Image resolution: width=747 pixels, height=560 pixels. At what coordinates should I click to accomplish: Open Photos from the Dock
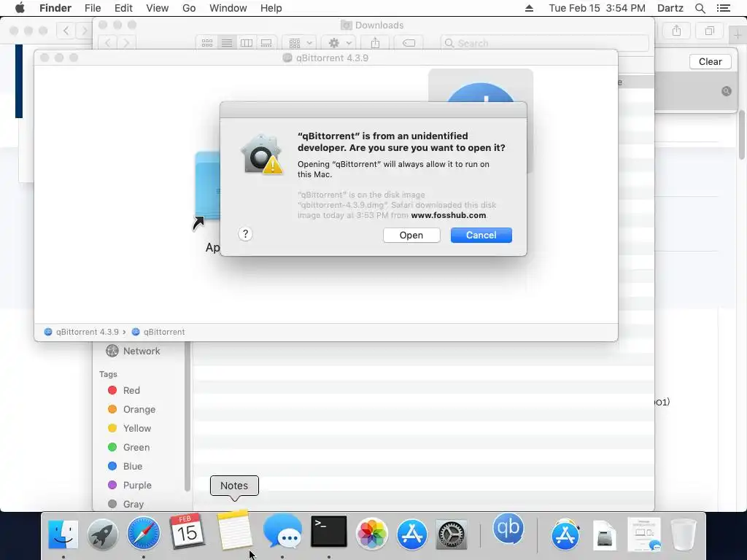tap(371, 533)
